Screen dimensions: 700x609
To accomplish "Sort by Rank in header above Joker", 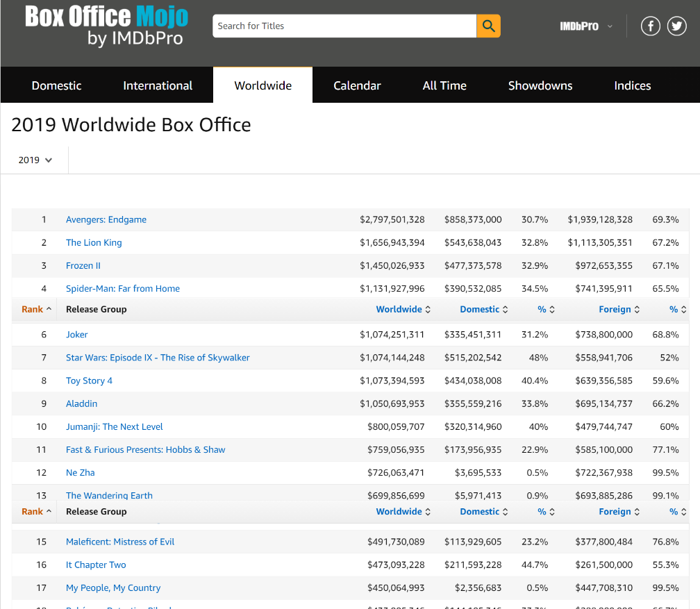I will pos(36,309).
